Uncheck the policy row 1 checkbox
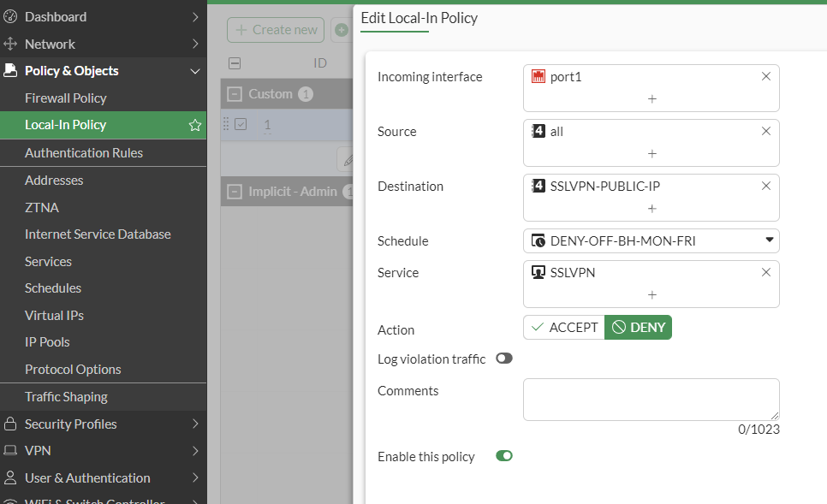Viewport: 827px width, 504px height. click(x=241, y=125)
